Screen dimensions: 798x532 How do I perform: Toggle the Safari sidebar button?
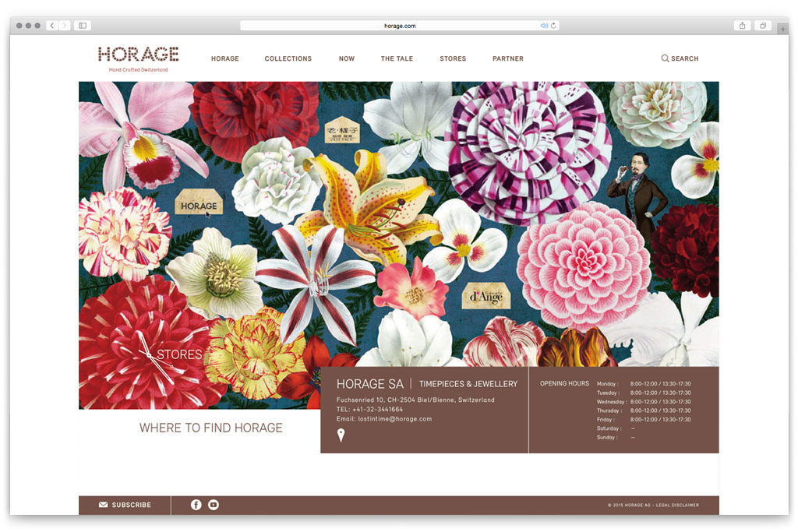(83, 26)
